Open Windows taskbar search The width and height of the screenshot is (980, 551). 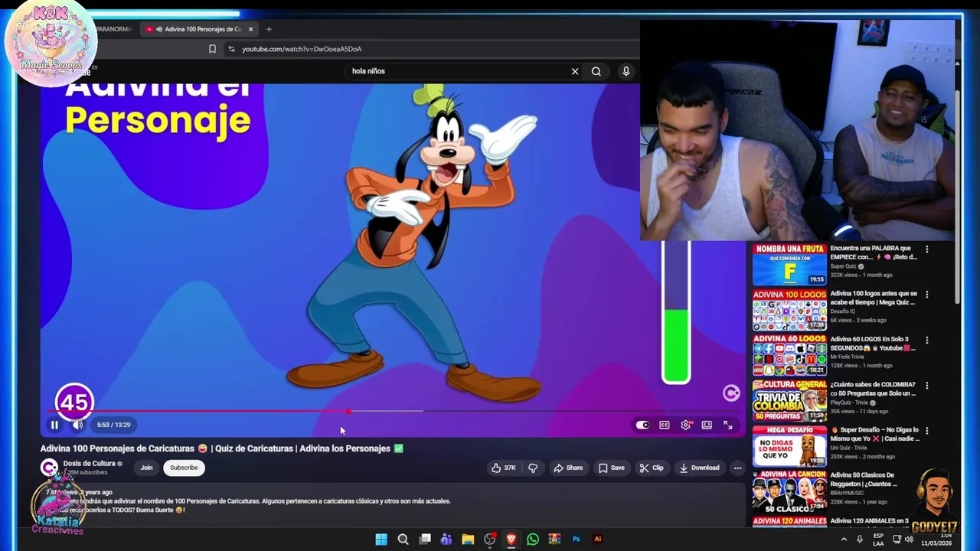[403, 540]
